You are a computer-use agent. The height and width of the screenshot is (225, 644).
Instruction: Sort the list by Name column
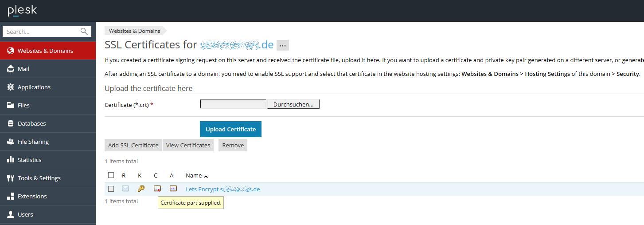point(194,175)
